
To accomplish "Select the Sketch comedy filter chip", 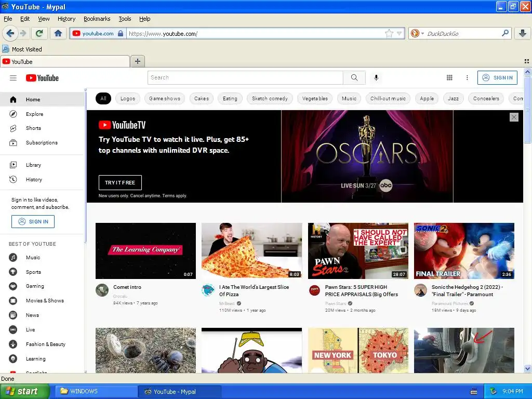I will [270, 98].
